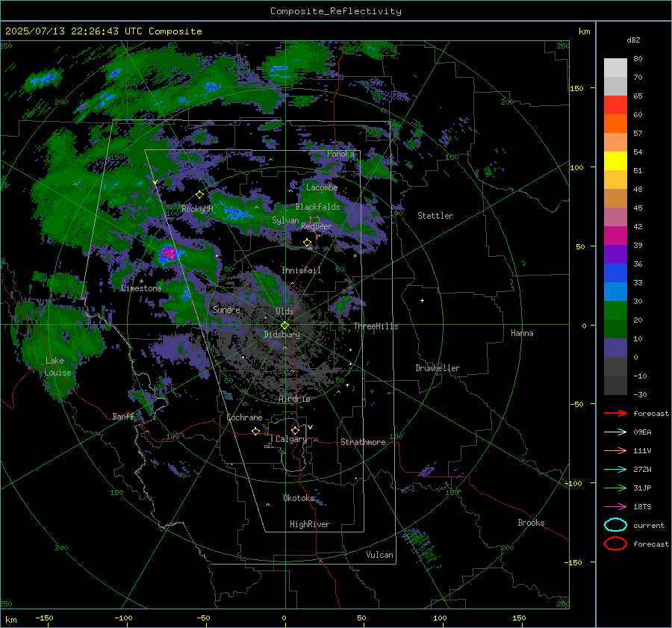
Task: Click the -50 tick on right axis
Action: pos(577,404)
